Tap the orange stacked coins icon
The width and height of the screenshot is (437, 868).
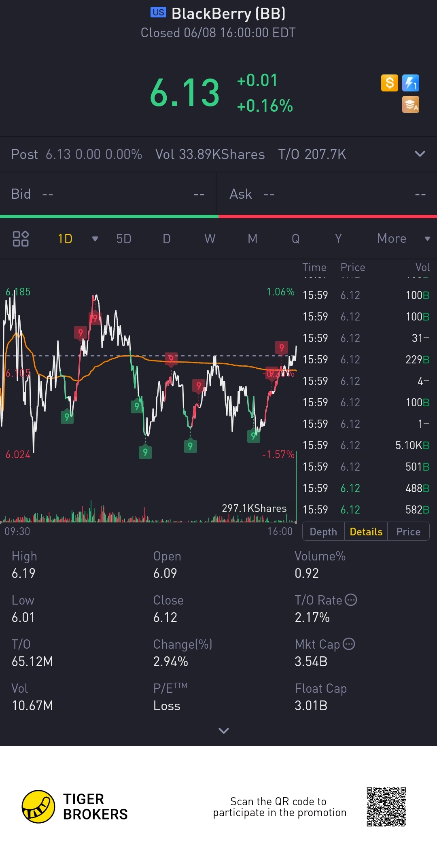tap(410, 104)
